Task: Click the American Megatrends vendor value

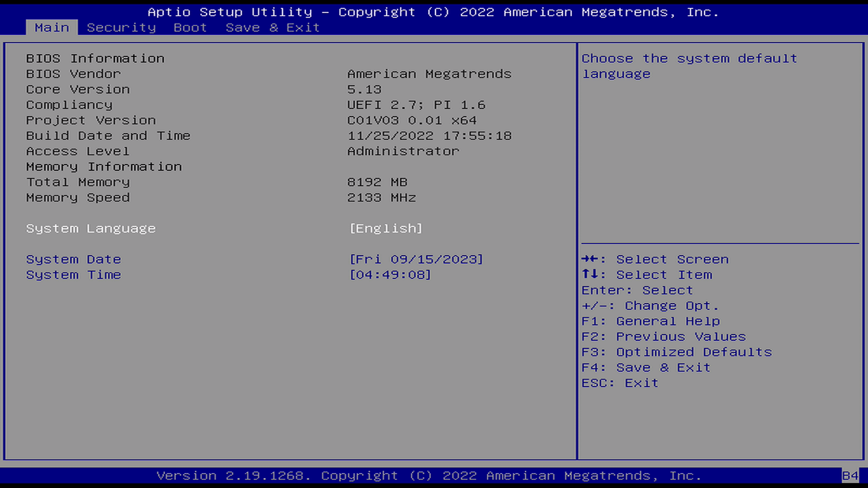Action: click(429, 74)
